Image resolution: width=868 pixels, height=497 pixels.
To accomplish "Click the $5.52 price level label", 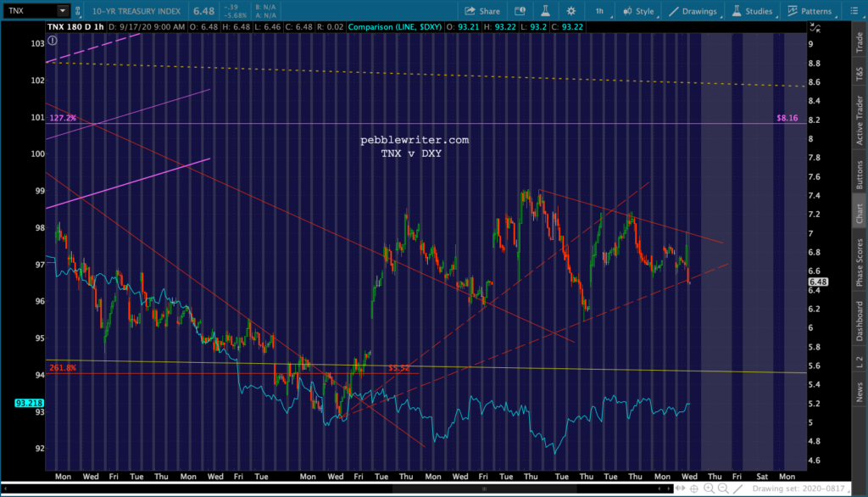I will click(399, 368).
